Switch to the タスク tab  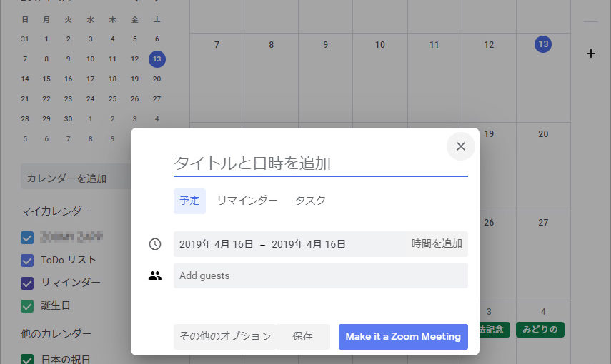310,201
